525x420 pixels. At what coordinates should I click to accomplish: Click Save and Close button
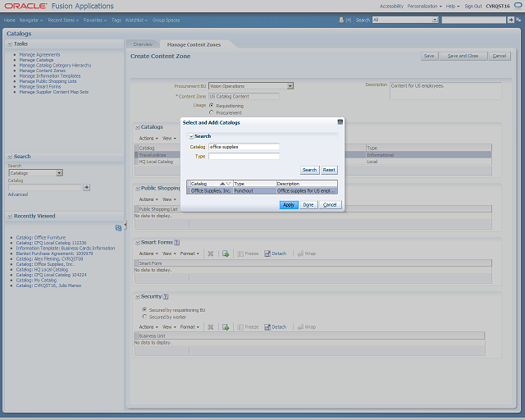point(463,56)
